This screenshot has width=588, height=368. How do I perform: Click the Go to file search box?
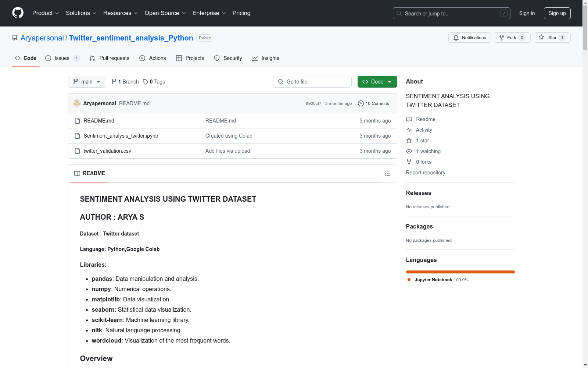(x=312, y=82)
